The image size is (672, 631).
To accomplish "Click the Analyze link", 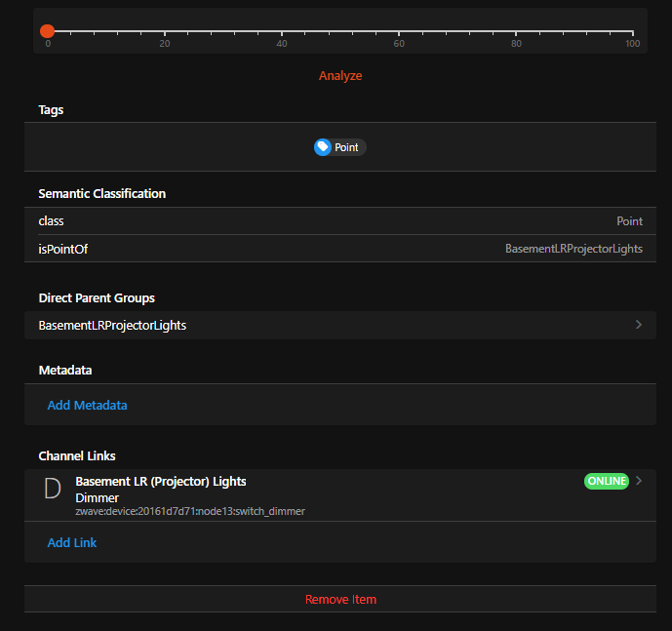I will [x=340, y=75].
